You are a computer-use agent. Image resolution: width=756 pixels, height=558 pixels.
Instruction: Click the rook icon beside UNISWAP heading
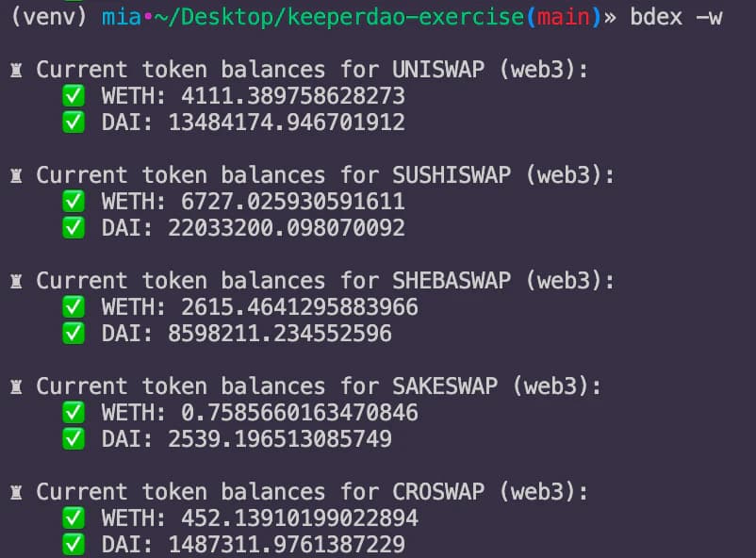coord(16,71)
